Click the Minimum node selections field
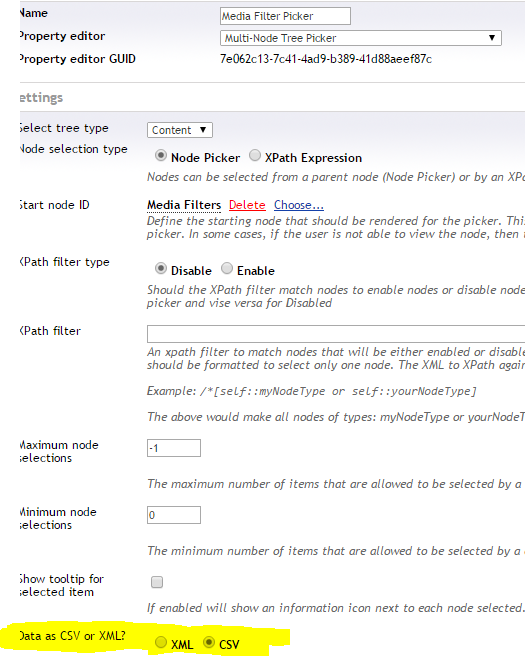This screenshot has height=657, width=525. click(x=174, y=515)
